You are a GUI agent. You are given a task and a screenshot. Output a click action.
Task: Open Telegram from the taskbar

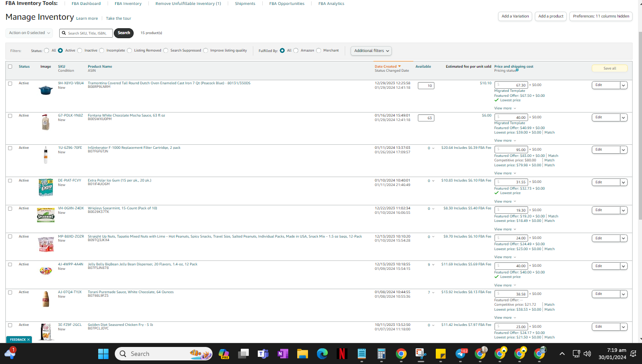tap(460, 354)
